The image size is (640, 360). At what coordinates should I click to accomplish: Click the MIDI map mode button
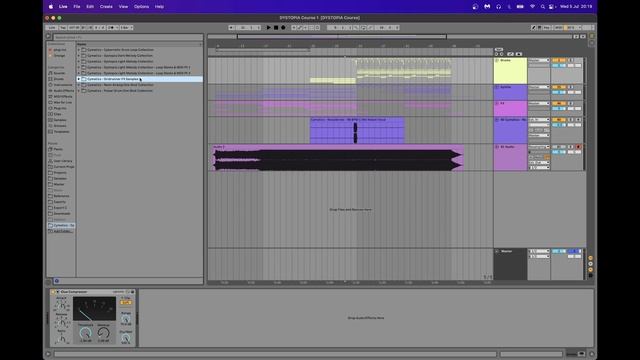pos(558,28)
